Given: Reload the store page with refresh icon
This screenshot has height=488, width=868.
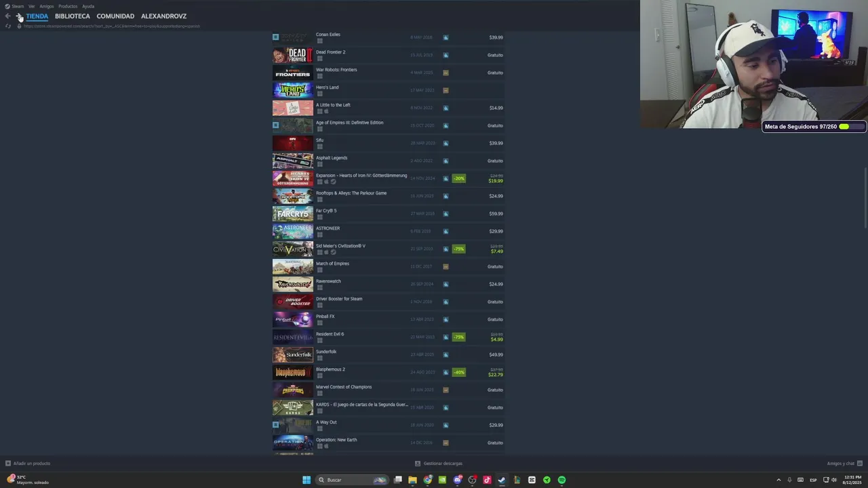Looking at the screenshot, I should coord(8,26).
